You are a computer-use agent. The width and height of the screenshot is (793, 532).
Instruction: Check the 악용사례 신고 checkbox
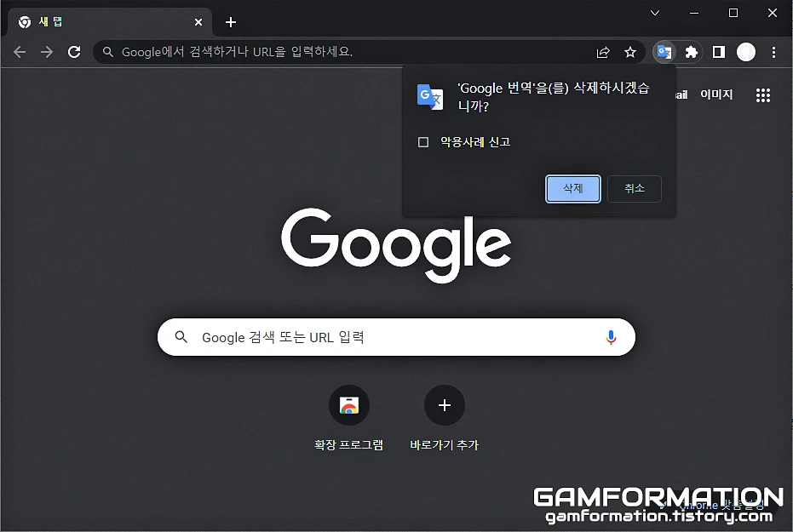423,142
